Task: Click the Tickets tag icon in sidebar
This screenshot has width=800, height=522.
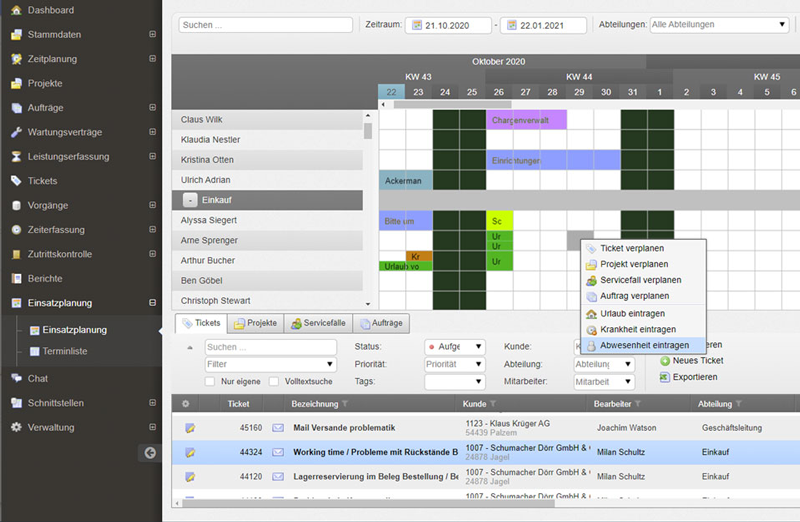Action: [16, 181]
